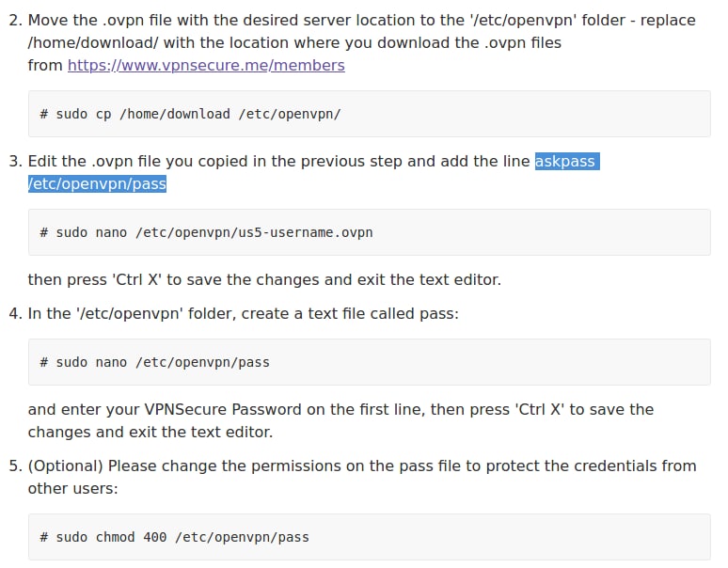Click the number 400 in chmod command
The image size is (728, 568).
tap(155, 537)
